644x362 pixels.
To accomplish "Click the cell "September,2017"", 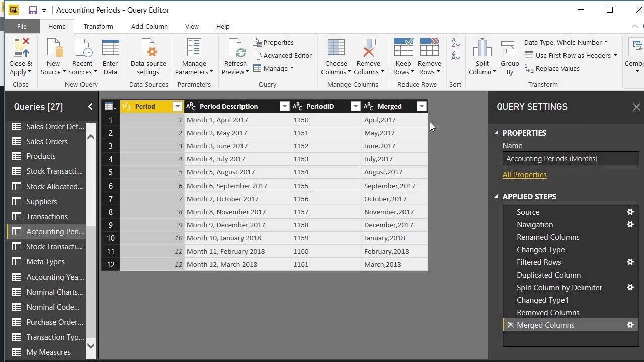I will click(394, 186).
